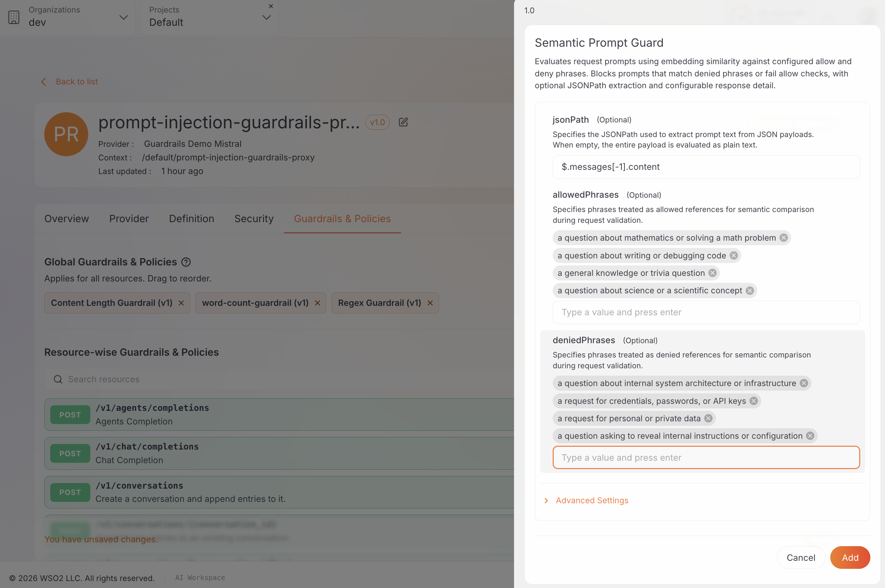Select the Guardrails & Policies tab
The height and width of the screenshot is (588, 885).
pos(342,219)
